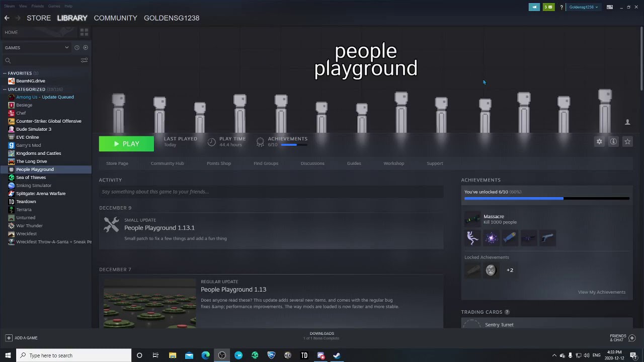Open FRIENDS & CHAT button
Screen dimensions: 644x362
[x=622, y=338]
